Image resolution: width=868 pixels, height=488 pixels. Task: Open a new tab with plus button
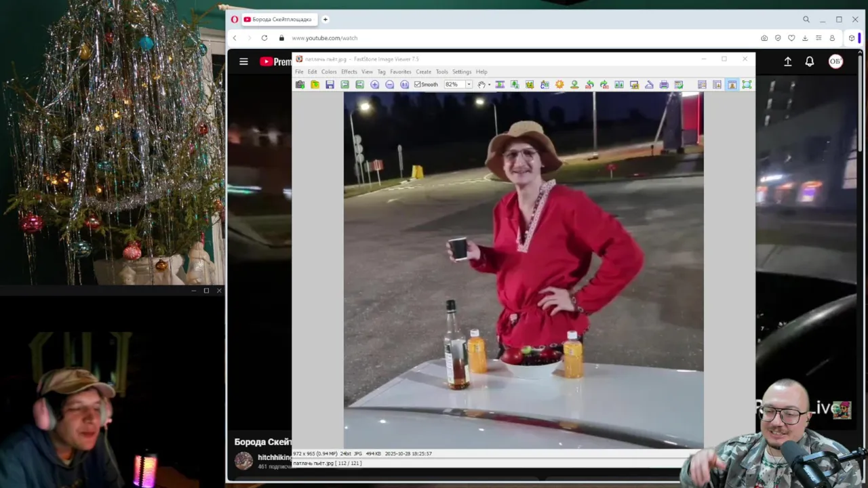[325, 20]
